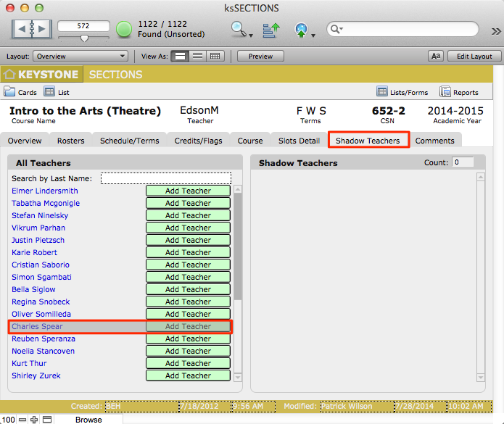Switch to Table view mode
Viewport: 504px width, 424px height.
[215, 57]
